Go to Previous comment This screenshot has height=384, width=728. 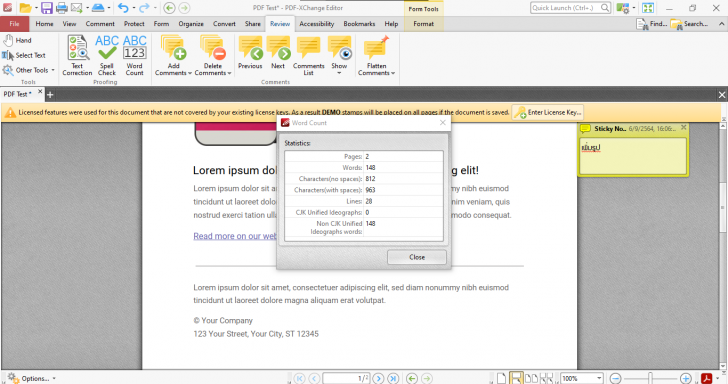[x=250, y=52]
